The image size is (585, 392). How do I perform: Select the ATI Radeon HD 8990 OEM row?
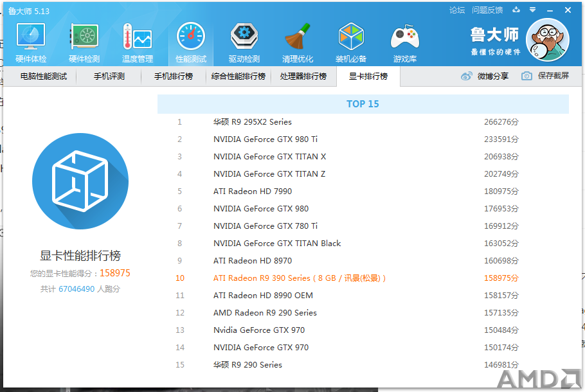[x=363, y=296]
